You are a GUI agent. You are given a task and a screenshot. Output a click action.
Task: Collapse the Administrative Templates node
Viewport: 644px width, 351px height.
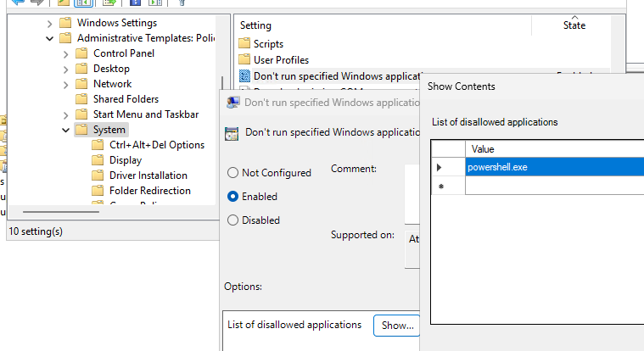pos(50,38)
